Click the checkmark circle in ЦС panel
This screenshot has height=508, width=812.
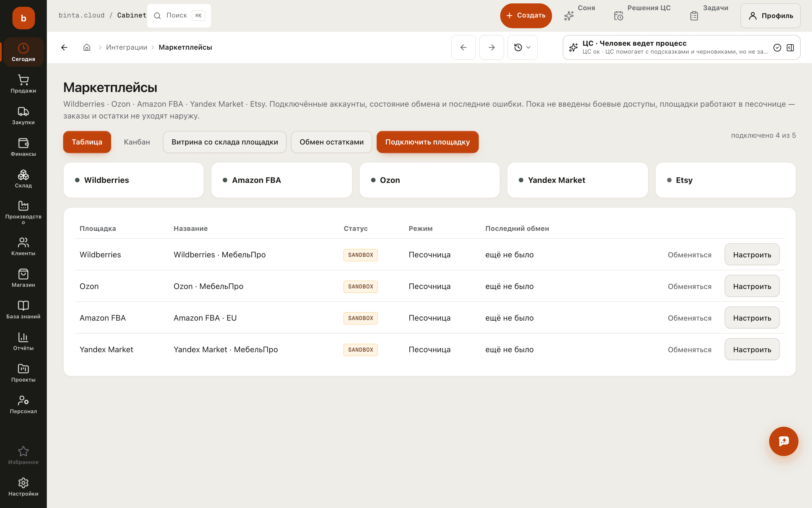777,48
